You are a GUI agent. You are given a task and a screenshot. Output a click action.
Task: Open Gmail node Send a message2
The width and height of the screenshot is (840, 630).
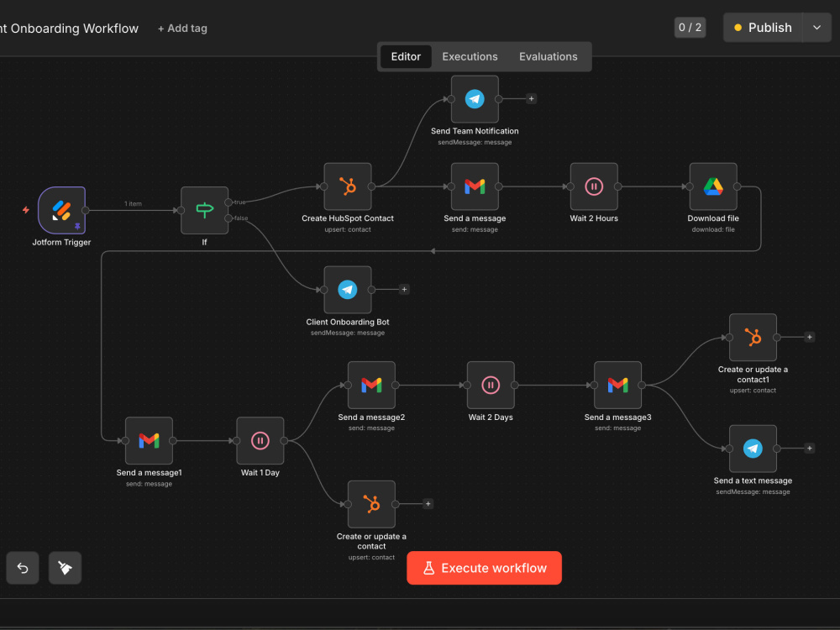point(371,386)
